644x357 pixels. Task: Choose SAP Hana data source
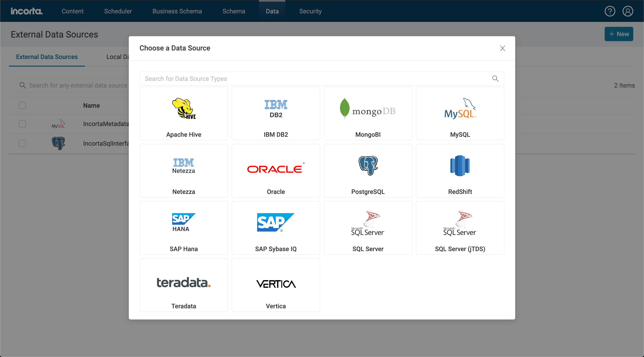click(x=184, y=228)
